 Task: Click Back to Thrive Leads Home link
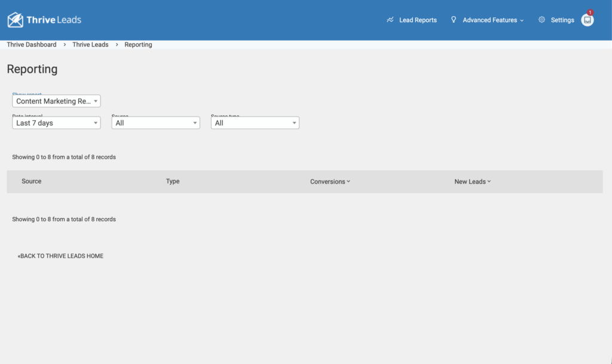[60, 256]
